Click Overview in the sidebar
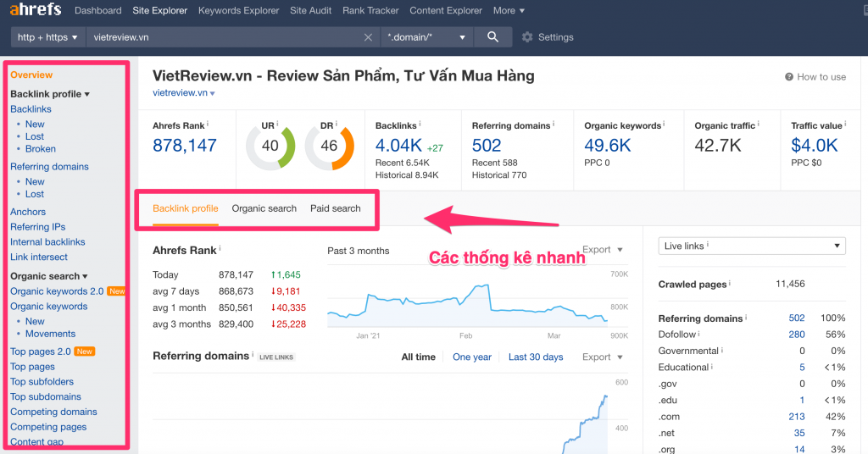 pos(31,75)
